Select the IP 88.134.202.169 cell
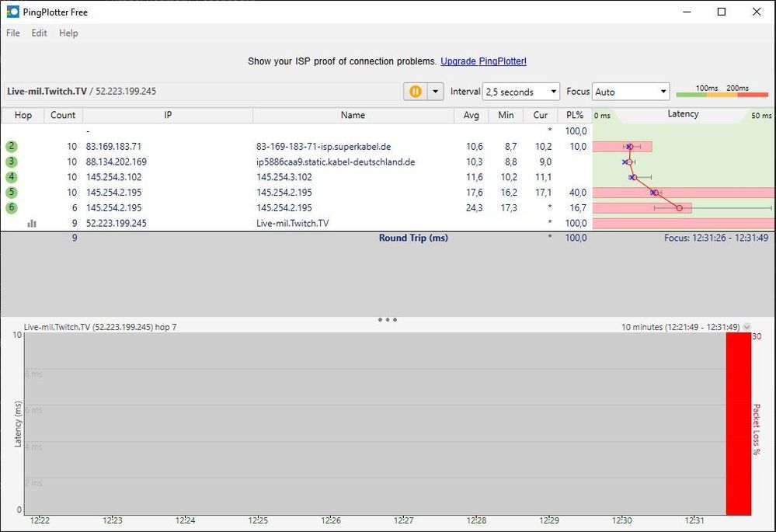This screenshot has width=776, height=532. 117,162
